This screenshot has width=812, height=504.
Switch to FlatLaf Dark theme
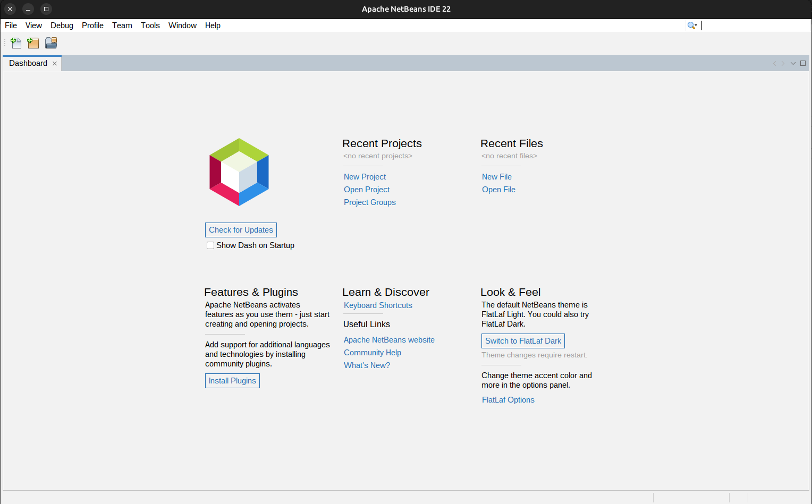pyautogui.click(x=522, y=340)
